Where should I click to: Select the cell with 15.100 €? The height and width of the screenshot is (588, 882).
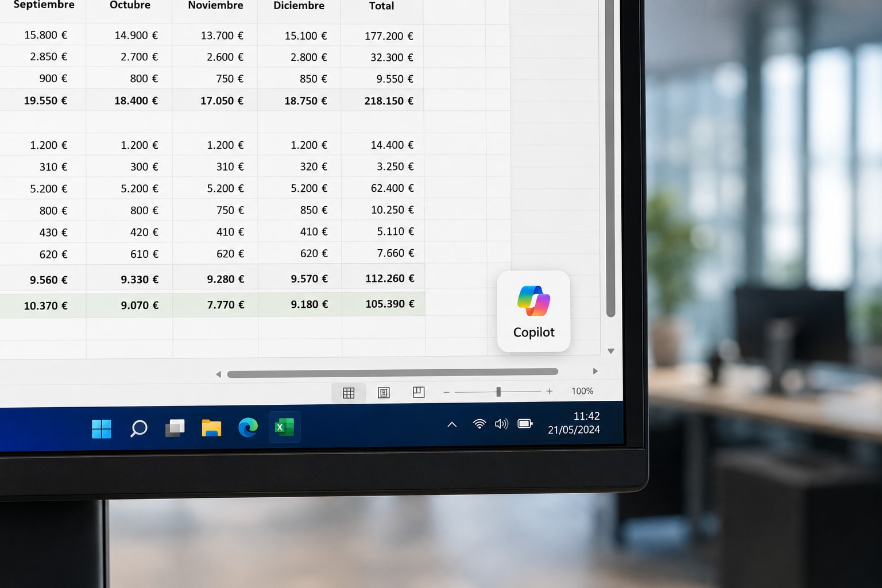pyautogui.click(x=299, y=36)
